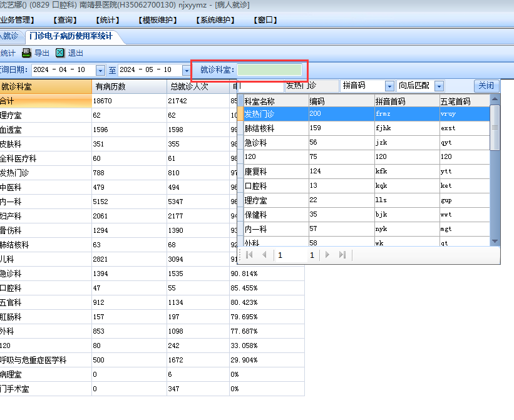Screen dimensions: 514x420
Task: Click the export printer icon
Action: click(x=26, y=53)
